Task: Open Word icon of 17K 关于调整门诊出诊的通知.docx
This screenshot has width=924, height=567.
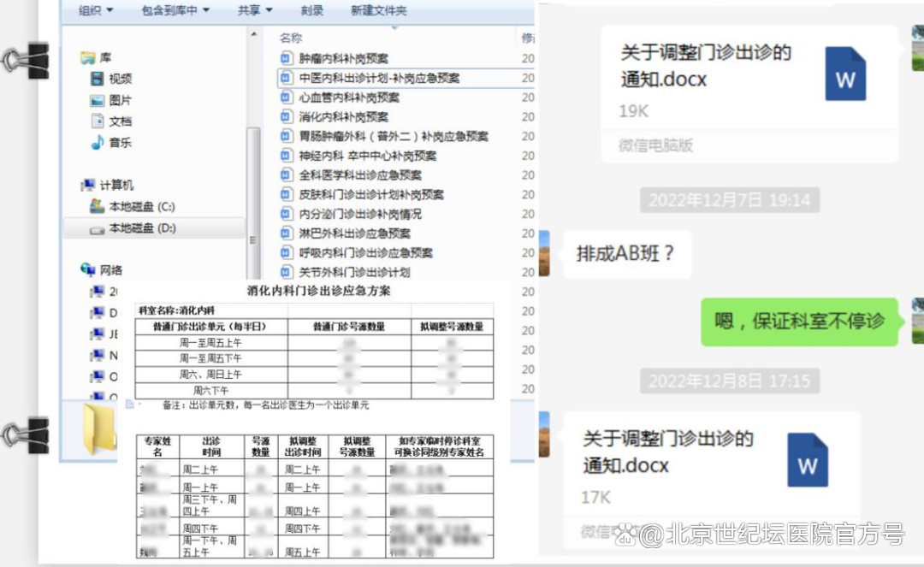Action: (x=808, y=460)
